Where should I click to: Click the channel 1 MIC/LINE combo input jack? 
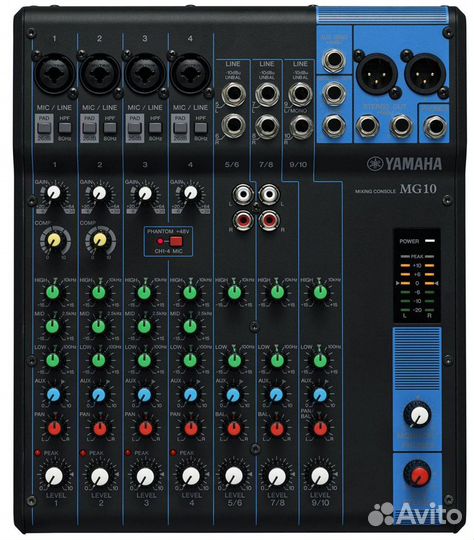click(54, 74)
